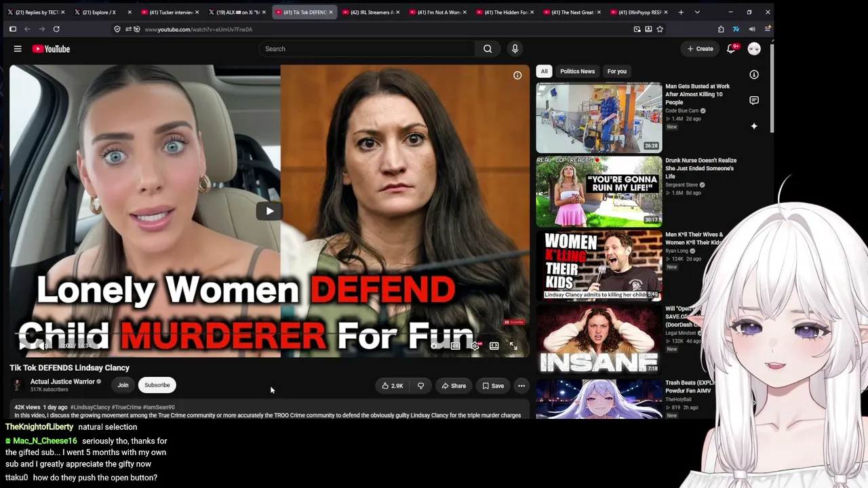Click the #LindsayClancy hashtag

90,407
